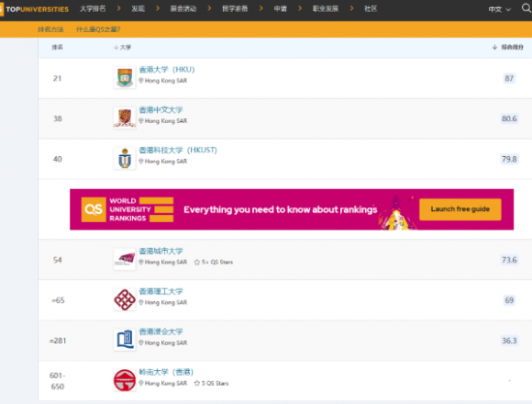Click the 岭南大学 red circular logo
532x404 pixels.
125,380
